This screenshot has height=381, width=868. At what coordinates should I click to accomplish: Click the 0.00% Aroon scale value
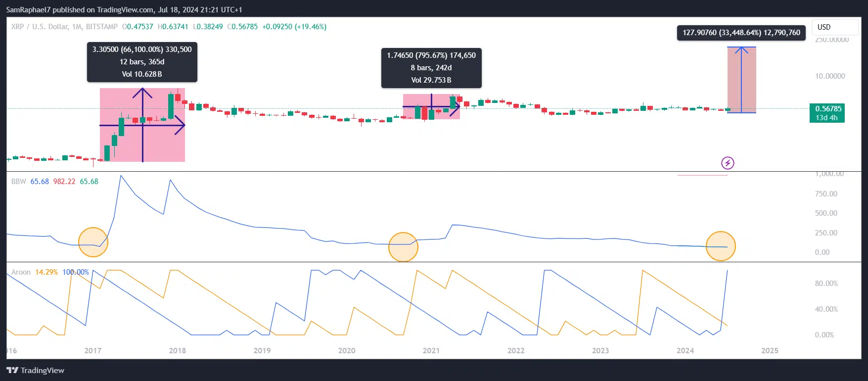coord(824,335)
